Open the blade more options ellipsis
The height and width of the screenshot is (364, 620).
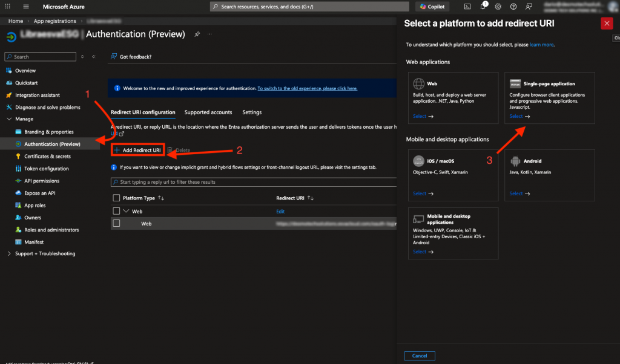coord(209,34)
